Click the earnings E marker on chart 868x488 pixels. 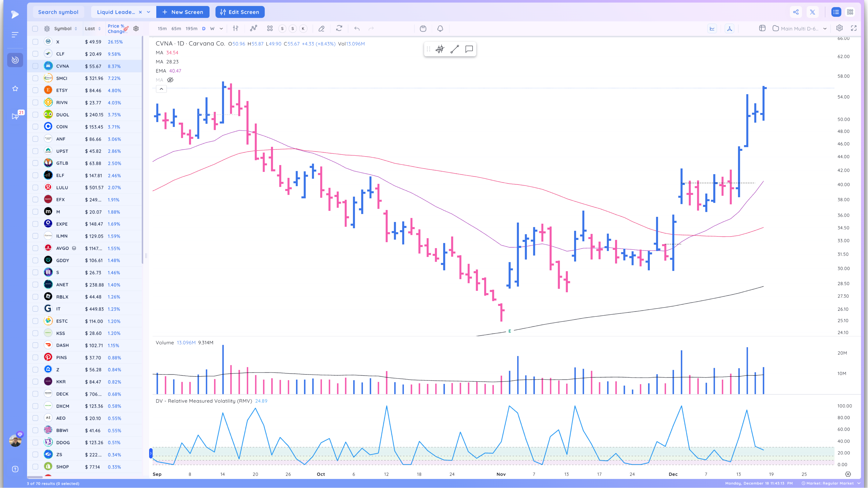(x=509, y=331)
